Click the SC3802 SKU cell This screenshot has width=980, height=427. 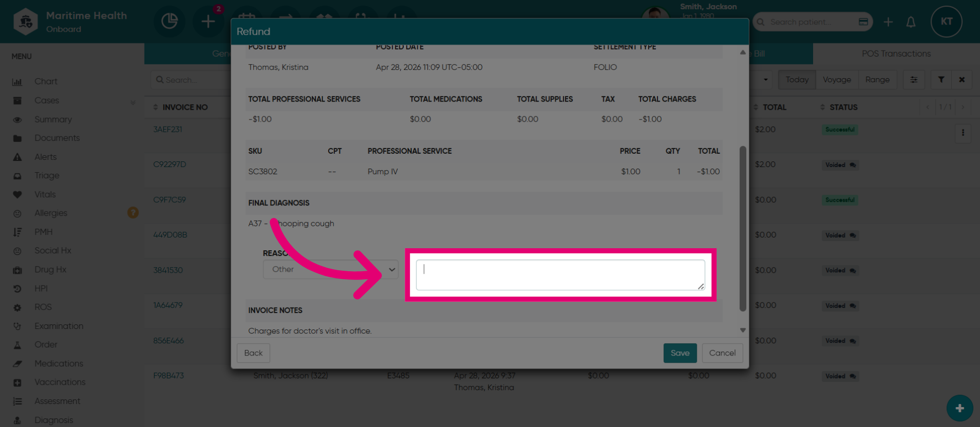click(x=262, y=172)
